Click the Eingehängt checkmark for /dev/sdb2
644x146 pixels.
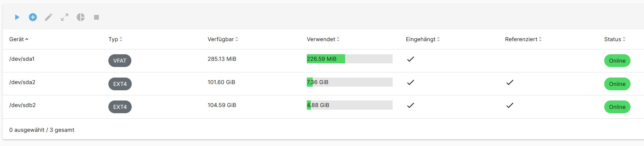click(410, 105)
